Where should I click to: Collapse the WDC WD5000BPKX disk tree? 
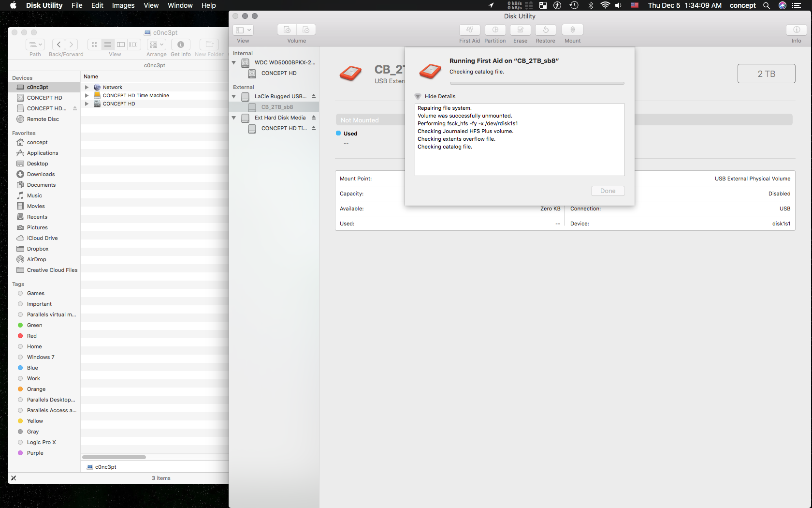pyautogui.click(x=234, y=62)
